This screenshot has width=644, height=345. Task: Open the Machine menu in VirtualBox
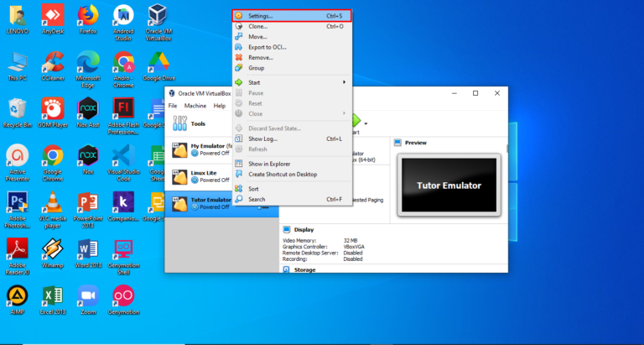[195, 106]
